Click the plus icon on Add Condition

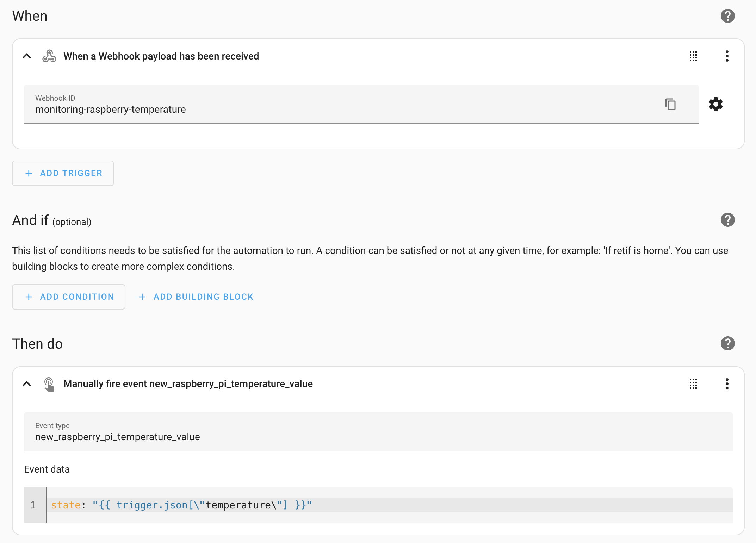coord(29,297)
